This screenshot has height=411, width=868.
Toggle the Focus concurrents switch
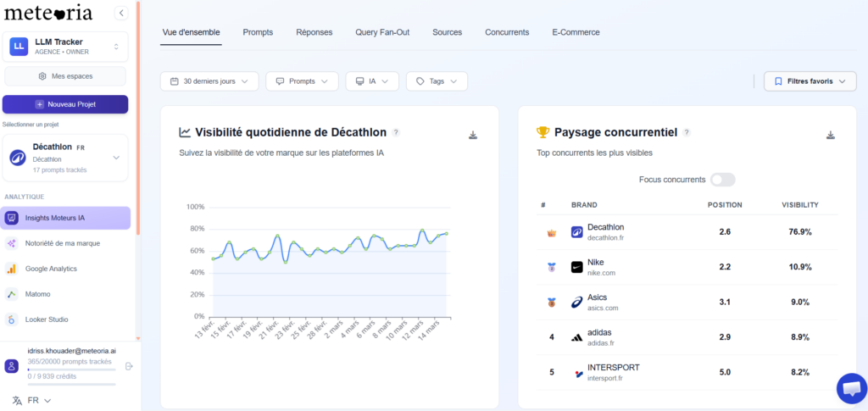coord(722,180)
